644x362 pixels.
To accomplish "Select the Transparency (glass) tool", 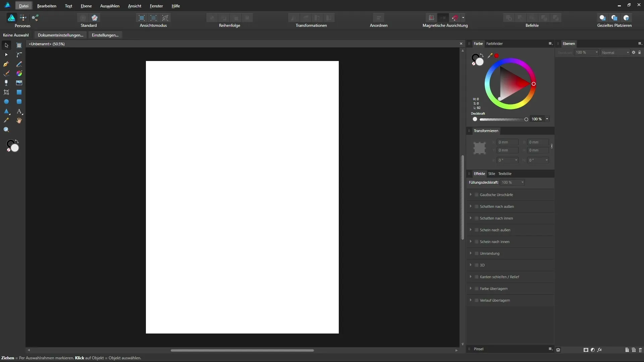I will pos(6,83).
